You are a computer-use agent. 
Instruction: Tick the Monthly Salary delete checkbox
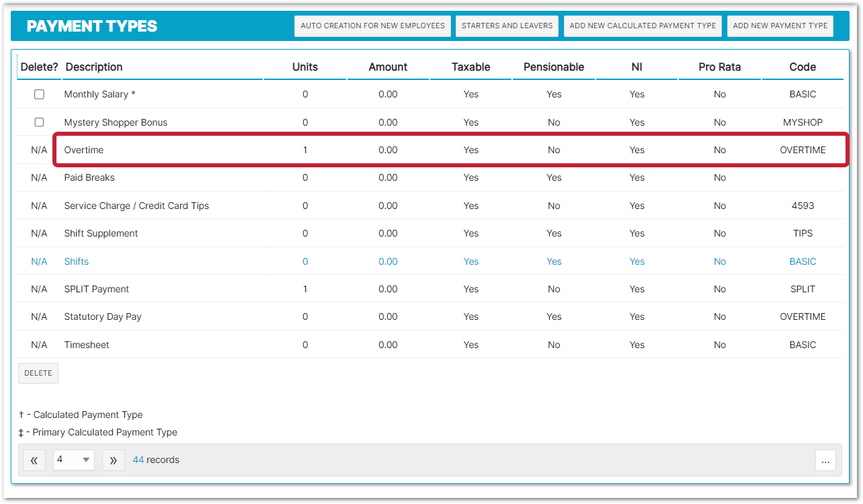pos(39,95)
